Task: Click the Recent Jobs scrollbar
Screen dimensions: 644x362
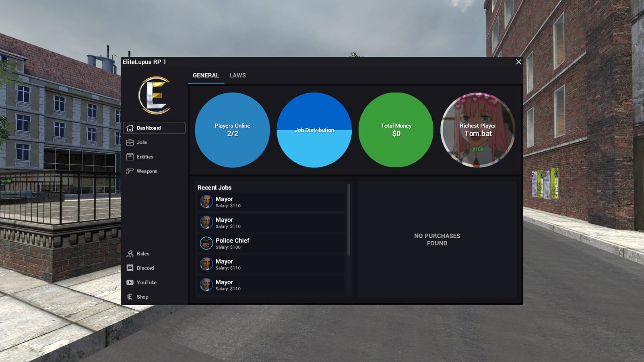Action: (349, 220)
